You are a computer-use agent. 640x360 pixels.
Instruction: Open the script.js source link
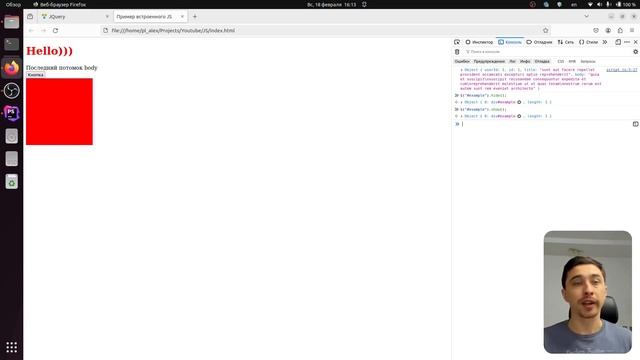click(x=621, y=70)
